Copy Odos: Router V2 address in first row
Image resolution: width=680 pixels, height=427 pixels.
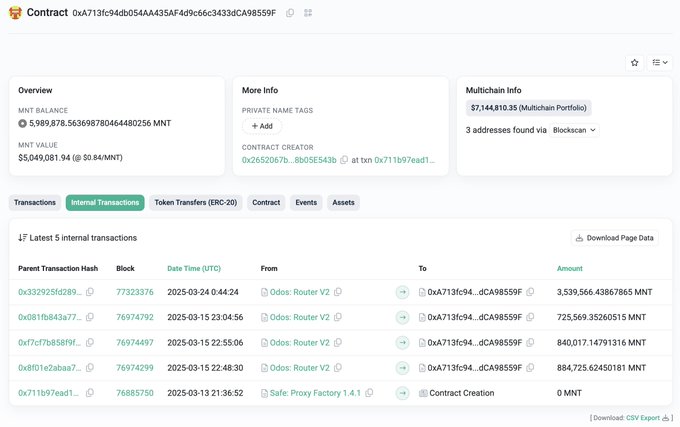pos(338,292)
